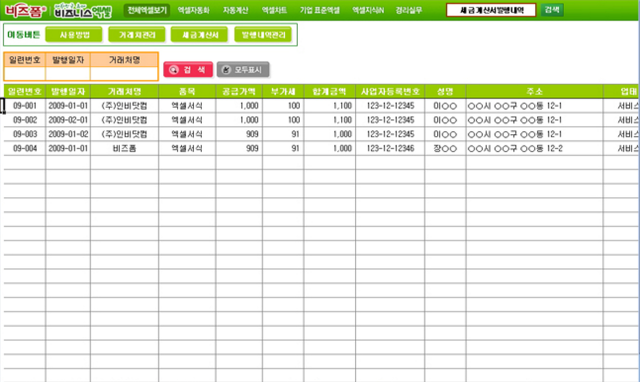Click the magnifier icon on the red search button
This screenshot has width=640, height=382.
point(173,70)
